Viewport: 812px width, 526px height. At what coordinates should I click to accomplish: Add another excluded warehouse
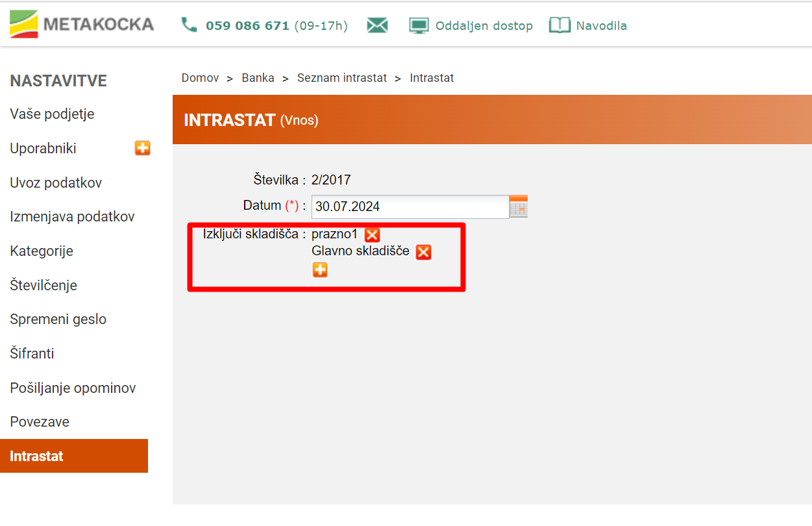[320, 270]
